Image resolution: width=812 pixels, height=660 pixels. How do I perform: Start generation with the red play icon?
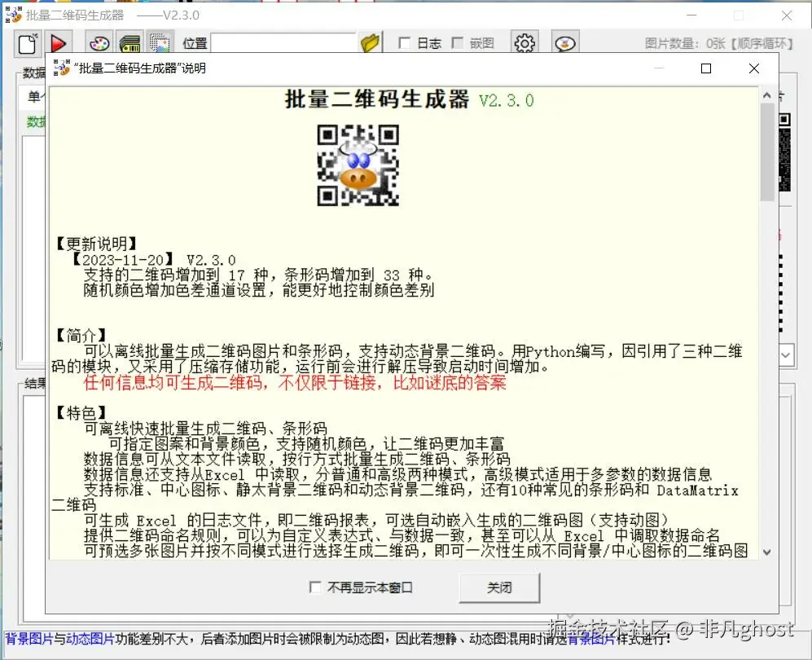(59, 43)
